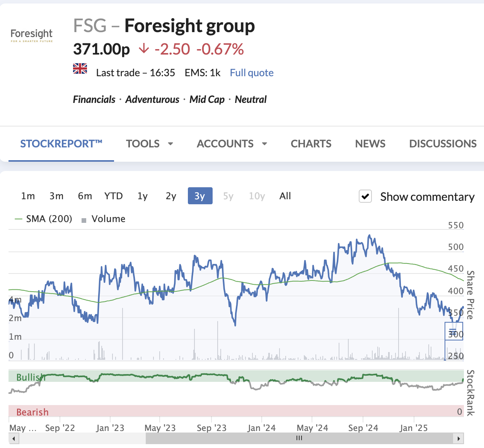Image resolution: width=484 pixels, height=448 pixels.
Task: Click the Share Price axis title
Action: [470, 295]
